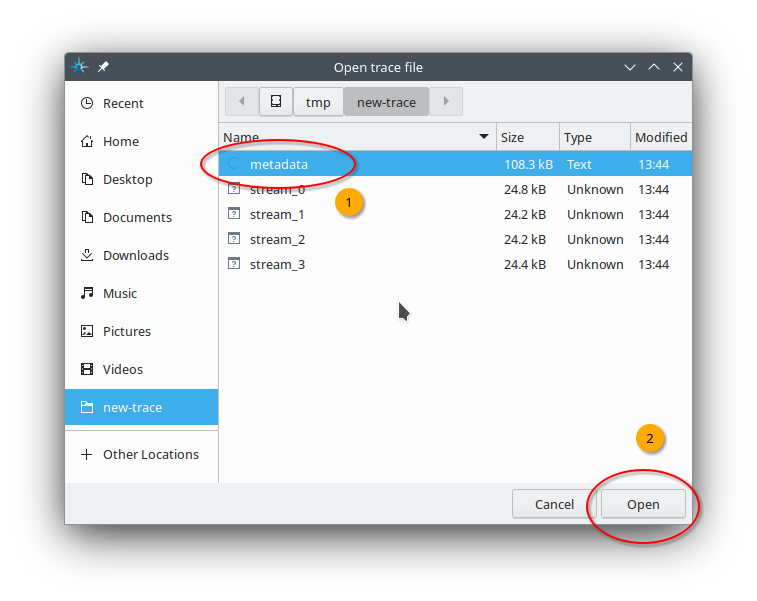Choose the new-trace bookmark in sidebar
757x601 pixels.
pos(132,407)
